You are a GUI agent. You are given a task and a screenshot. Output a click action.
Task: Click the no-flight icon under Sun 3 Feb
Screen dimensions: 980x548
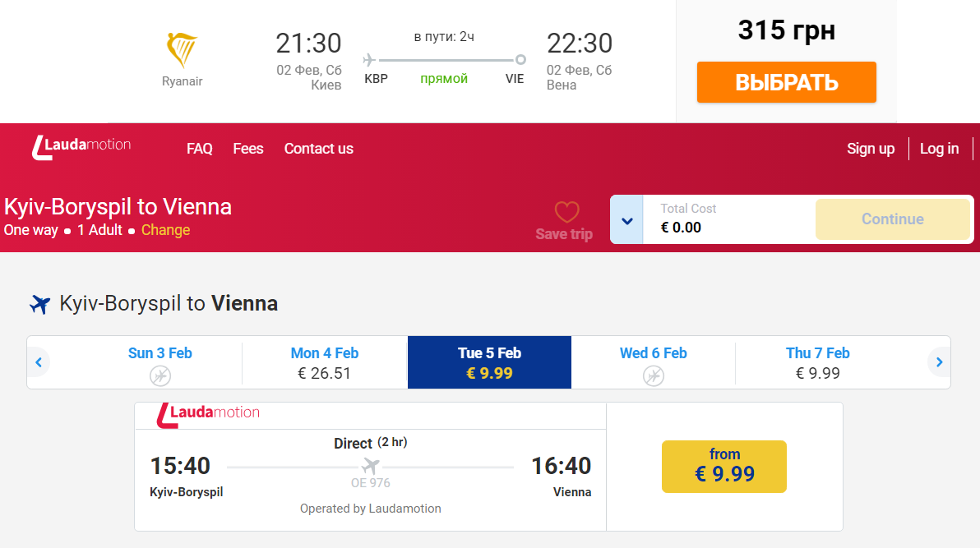point(160,375)
